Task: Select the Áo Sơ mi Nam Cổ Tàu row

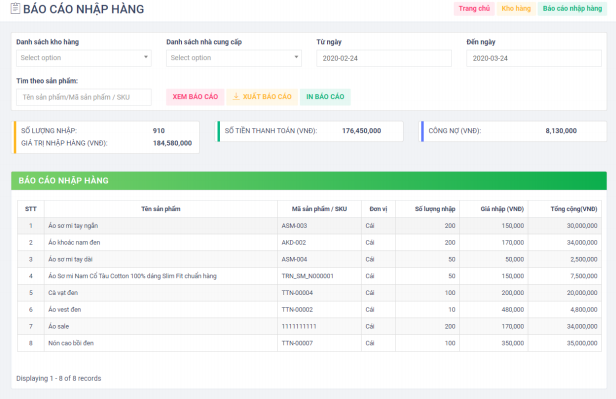Action: pyautogui.click(x=310, y=276)
